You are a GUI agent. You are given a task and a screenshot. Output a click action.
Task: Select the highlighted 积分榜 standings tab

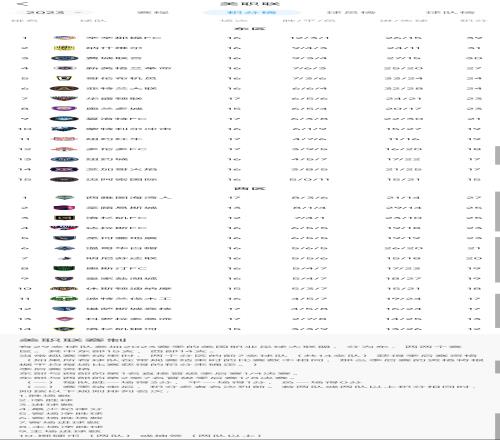[251, 12]
